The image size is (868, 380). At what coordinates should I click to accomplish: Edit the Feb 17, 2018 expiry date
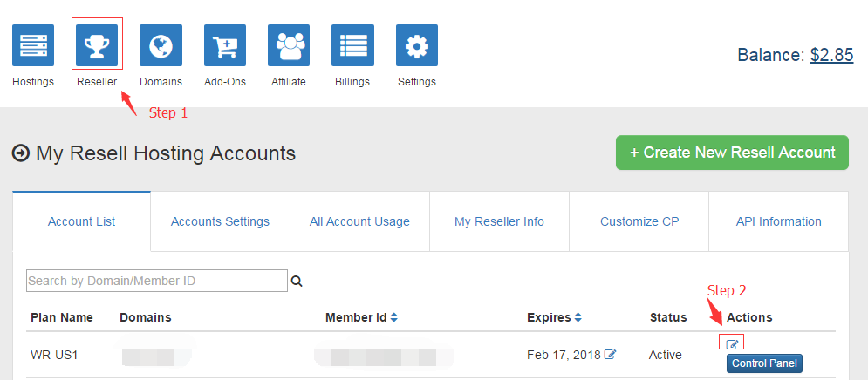pyautogui.click(x=612, y=355)
